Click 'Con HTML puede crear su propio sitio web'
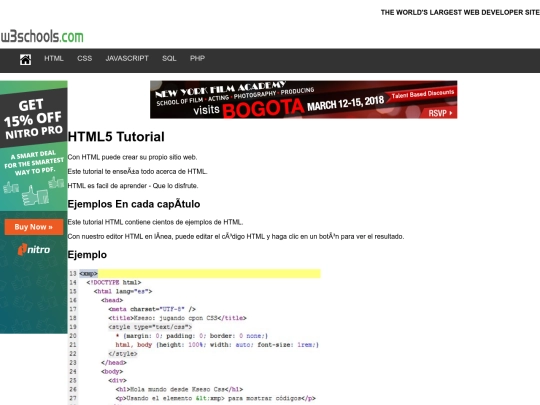 pyautogui.click(x=133, y=157)
